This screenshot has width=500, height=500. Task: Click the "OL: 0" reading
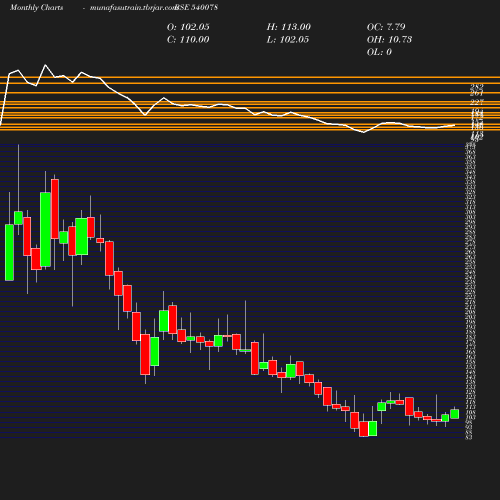(x=379, y=52)
